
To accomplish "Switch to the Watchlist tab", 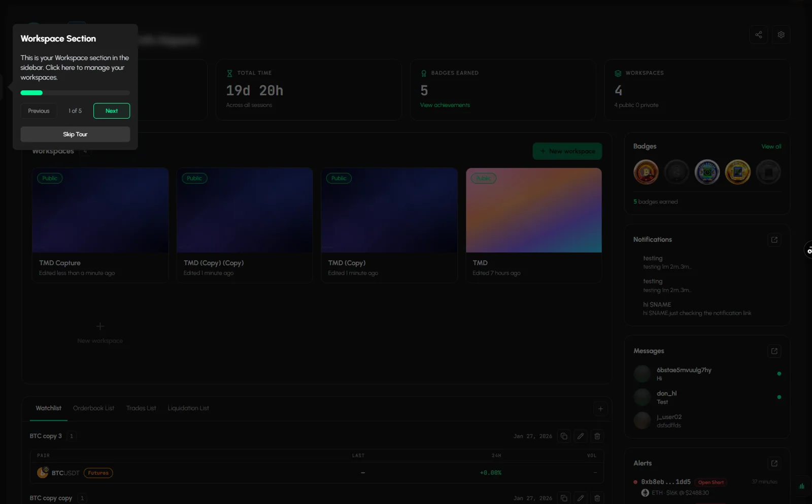I will pyautogui.click(x=48, y=408).
